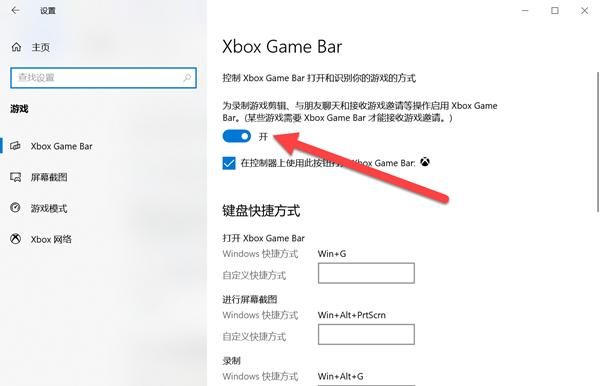600x386 pixels.
Task: Open the Xbox network (Xbox 网络) icon
Action: point(15,239)
